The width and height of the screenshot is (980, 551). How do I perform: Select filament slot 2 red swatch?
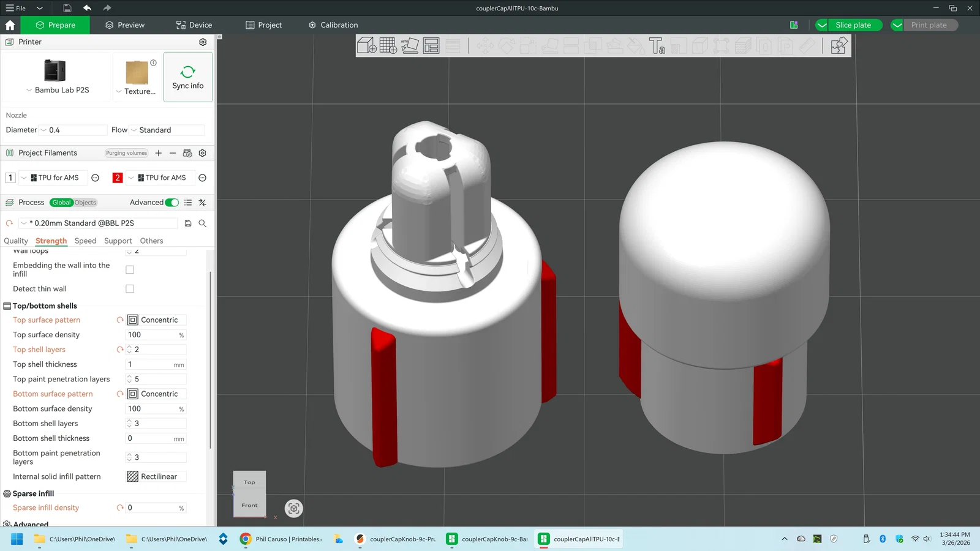coord(118,178)
